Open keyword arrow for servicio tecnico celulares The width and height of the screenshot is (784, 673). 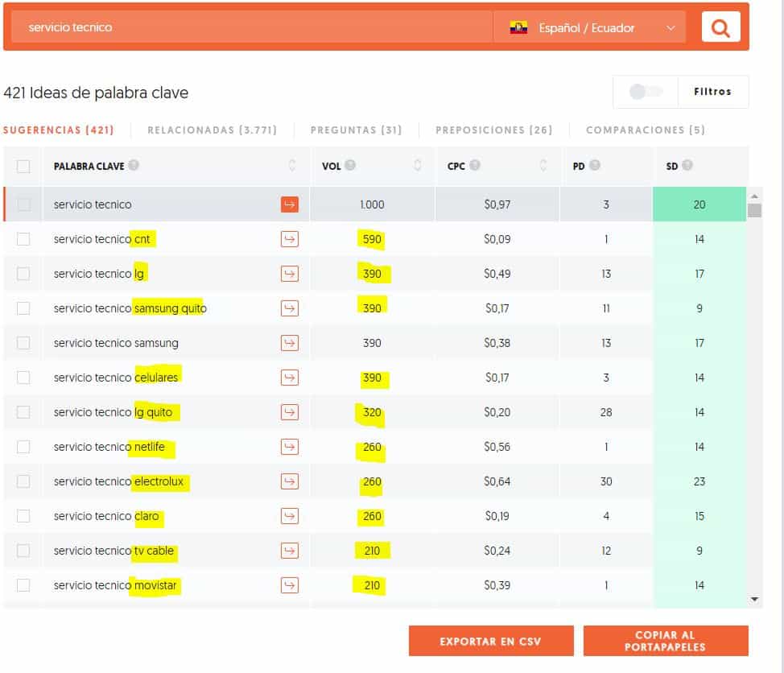tap(290, 378)
